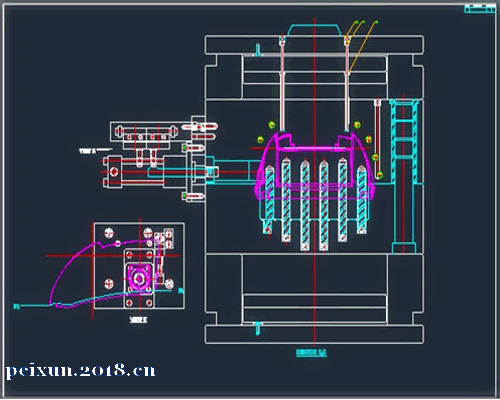Click cyan label at curve's left end
This screenshot has height=400, width=500.
point(16,306)
